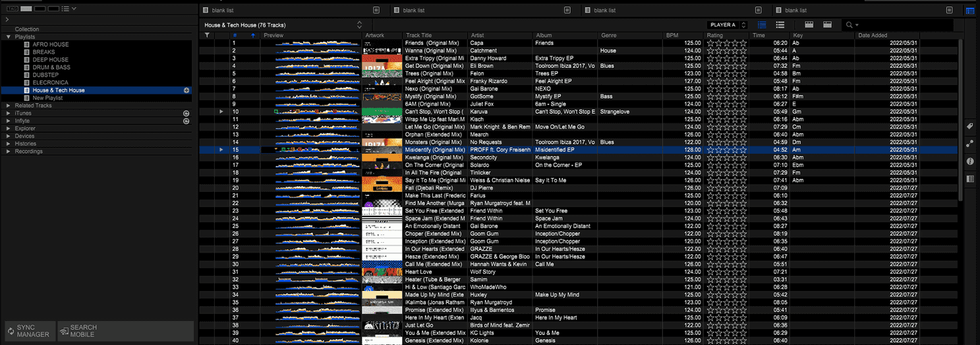Click the rating stars for Extra Trippy

(x=726, y=58)
